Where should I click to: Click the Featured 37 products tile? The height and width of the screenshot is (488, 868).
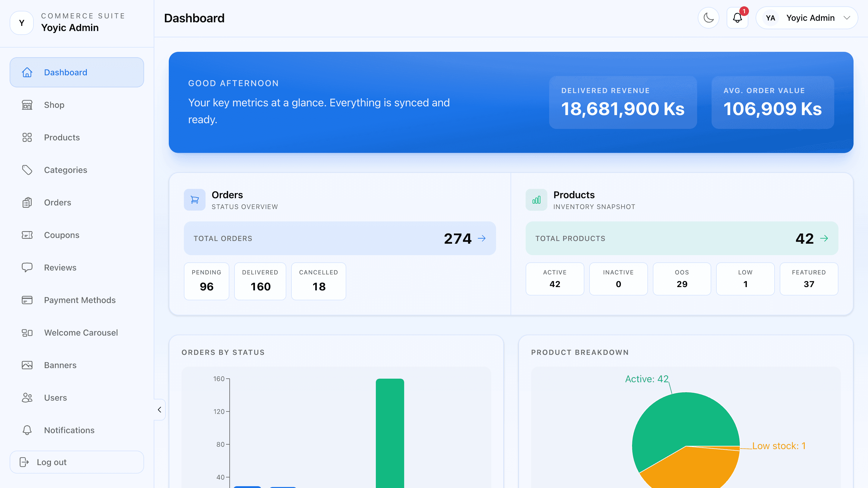coord(809,279)
